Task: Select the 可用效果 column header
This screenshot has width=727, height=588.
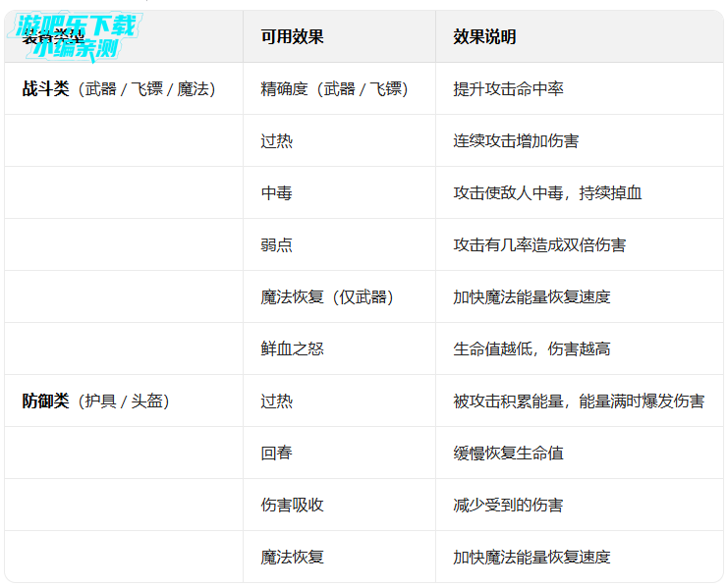Action: [292, 37]
